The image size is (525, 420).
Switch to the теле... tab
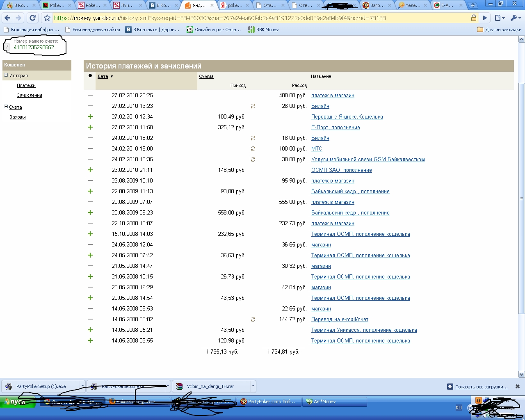click(x=413, y=5)
